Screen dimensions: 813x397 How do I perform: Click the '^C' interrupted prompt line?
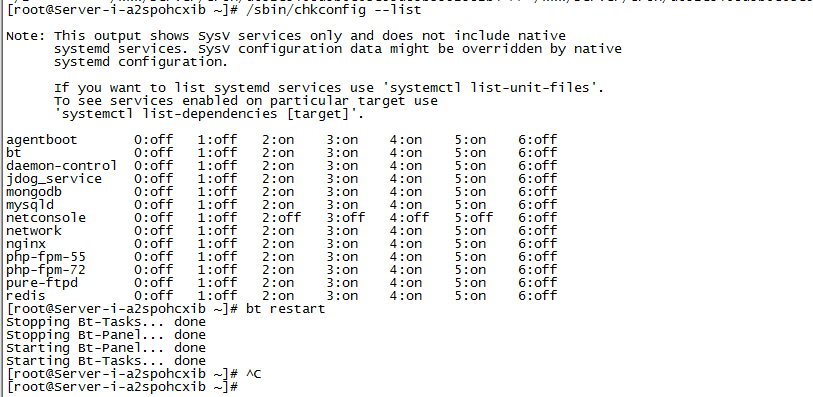(134, 374)
